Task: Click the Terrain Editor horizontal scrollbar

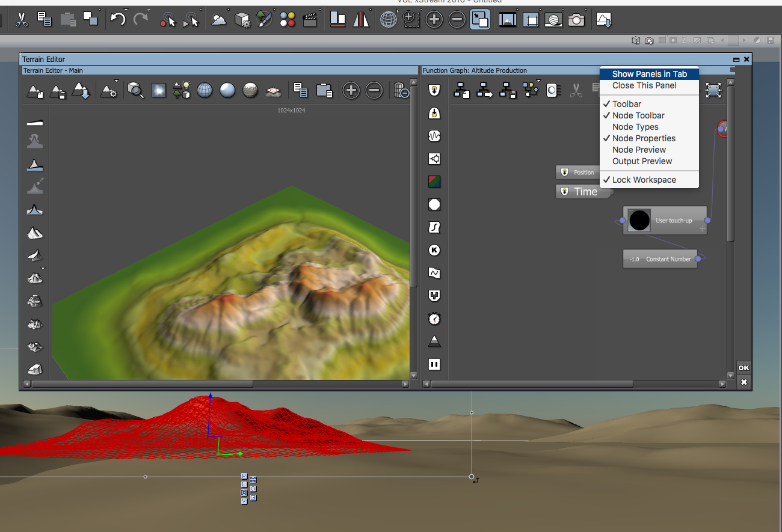Action: point(141,384)
